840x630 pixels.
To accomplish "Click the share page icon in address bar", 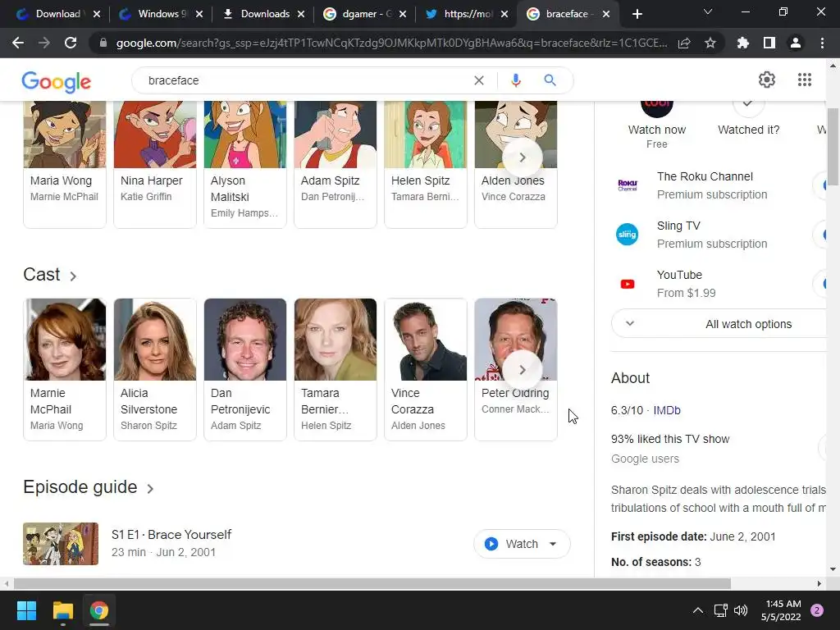I will [x=684, y=43].
